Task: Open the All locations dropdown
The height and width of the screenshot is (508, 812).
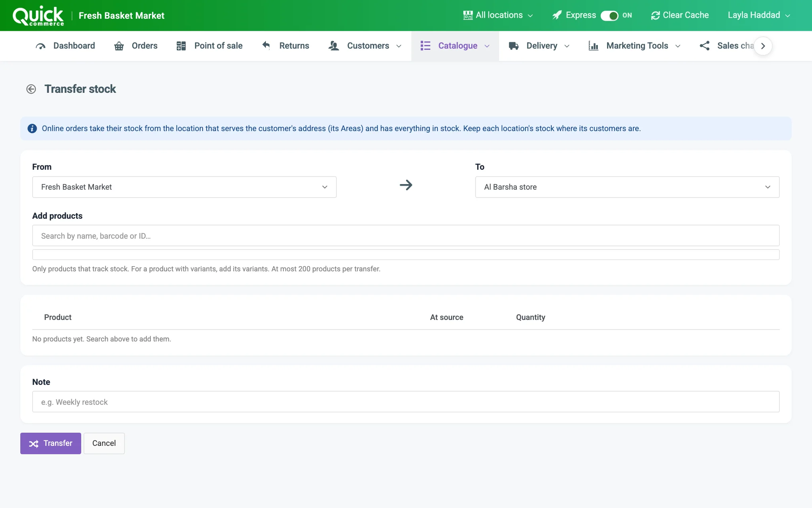Action: pyautogui.click(x=498, y=15)
